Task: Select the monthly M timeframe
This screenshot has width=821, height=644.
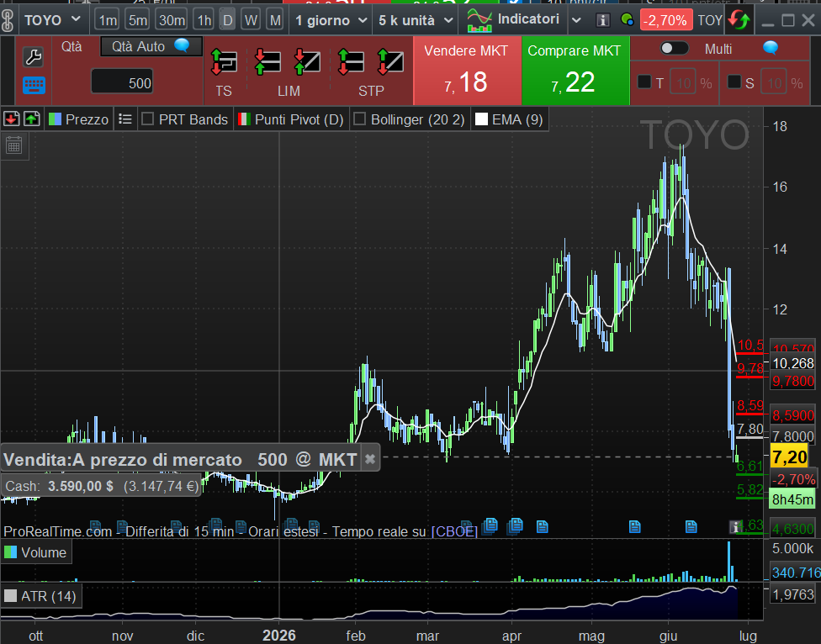Action: click(275, 20)
